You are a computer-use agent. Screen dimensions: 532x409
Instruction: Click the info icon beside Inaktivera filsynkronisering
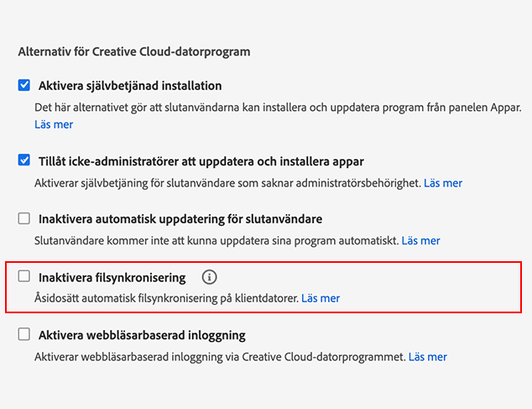click(x=210, y=277)
